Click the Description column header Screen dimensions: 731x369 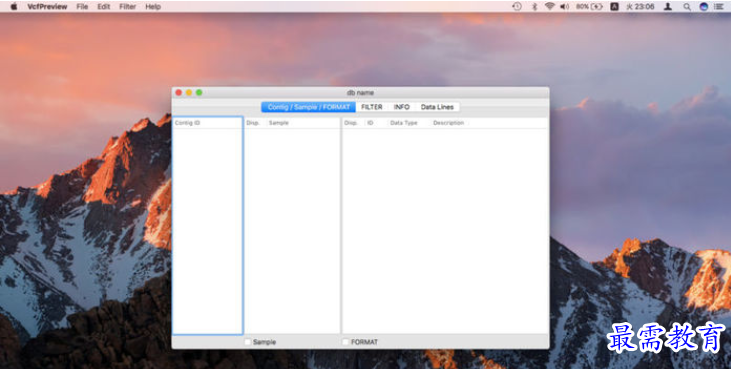[x=448, y=123]
